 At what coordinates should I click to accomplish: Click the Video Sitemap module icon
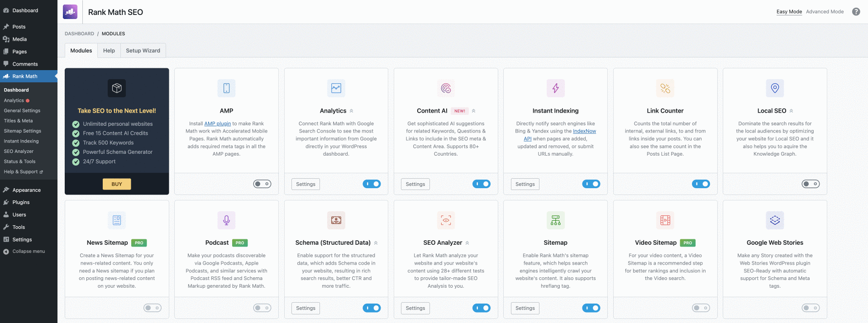click(x=665, y=220)
